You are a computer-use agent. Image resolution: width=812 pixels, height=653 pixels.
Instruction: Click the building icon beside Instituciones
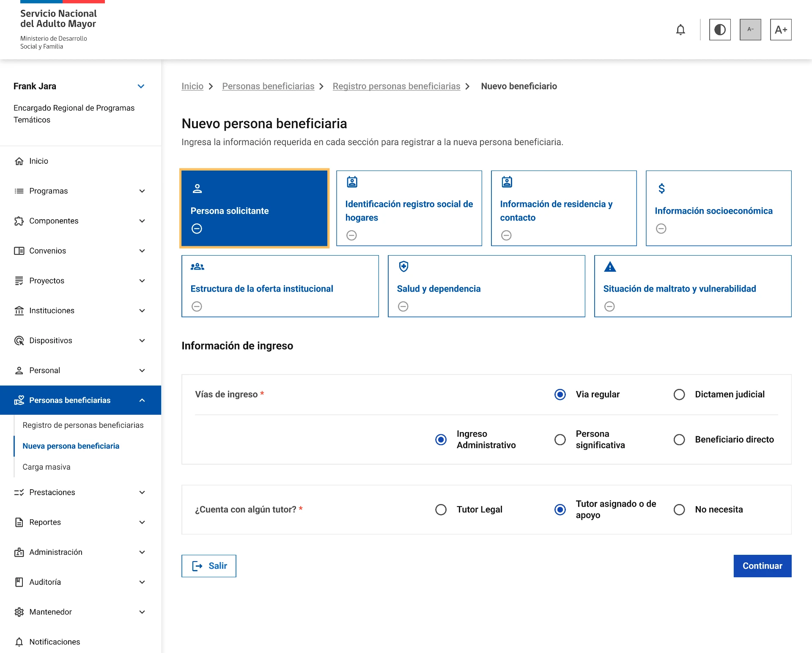click(19, 311)
